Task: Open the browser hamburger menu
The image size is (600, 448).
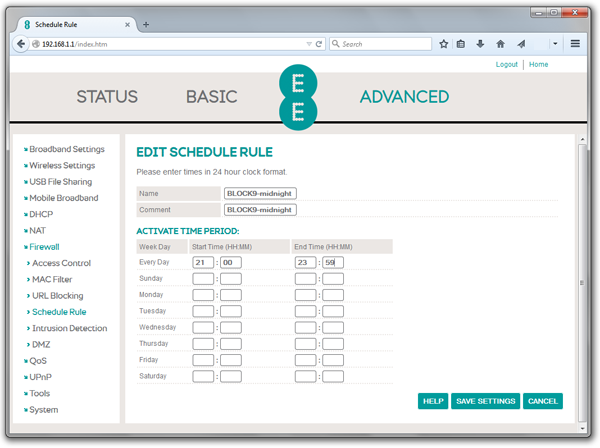Action: (x=575, y=44)
